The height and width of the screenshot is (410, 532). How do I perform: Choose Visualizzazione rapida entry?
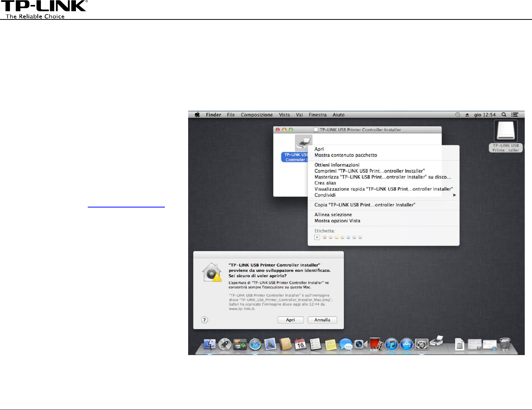point(384,189)
